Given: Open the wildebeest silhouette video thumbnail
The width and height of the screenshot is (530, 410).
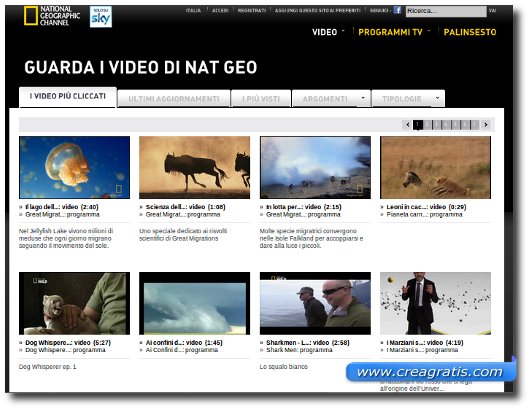Looking at the screenshot, I should click(195, 167).
